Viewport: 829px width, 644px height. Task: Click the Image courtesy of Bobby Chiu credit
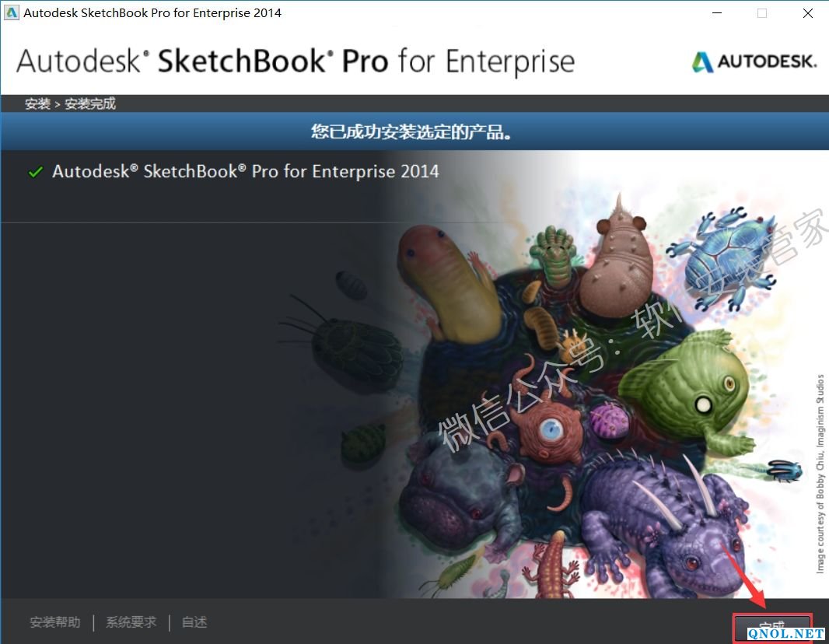click(820, 474)
